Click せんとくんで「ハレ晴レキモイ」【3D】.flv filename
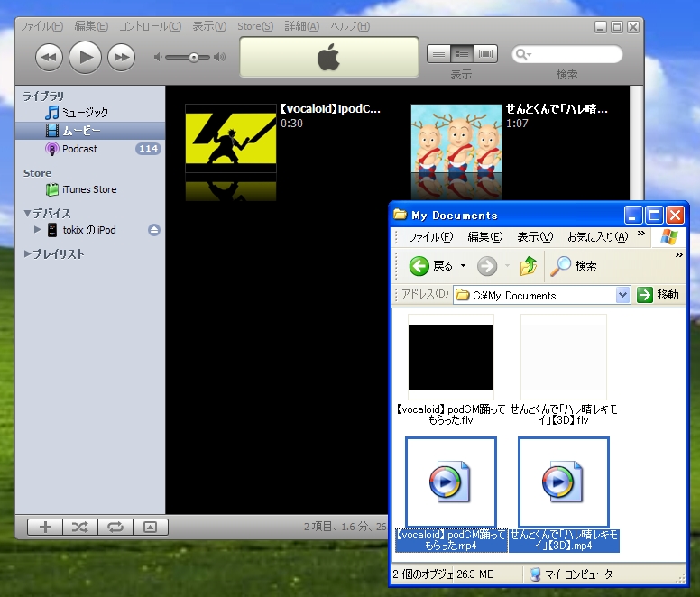 coord(564,415)
